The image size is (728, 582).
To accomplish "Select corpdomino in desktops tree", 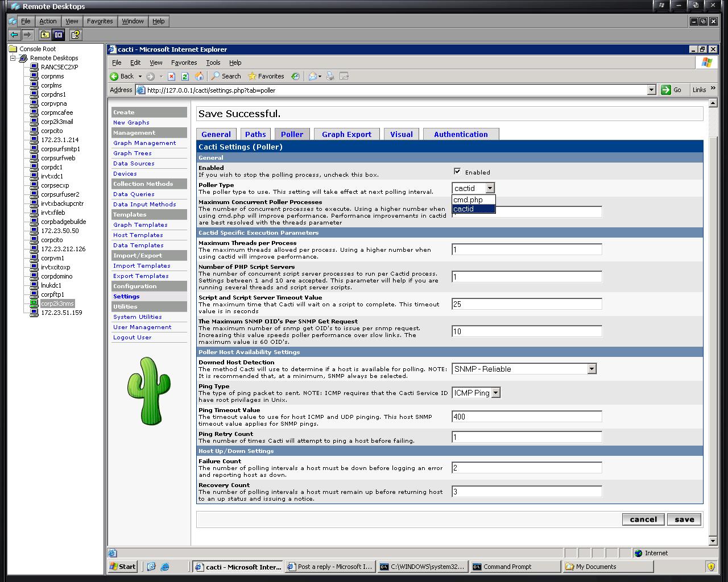I will tap(56, 276).
